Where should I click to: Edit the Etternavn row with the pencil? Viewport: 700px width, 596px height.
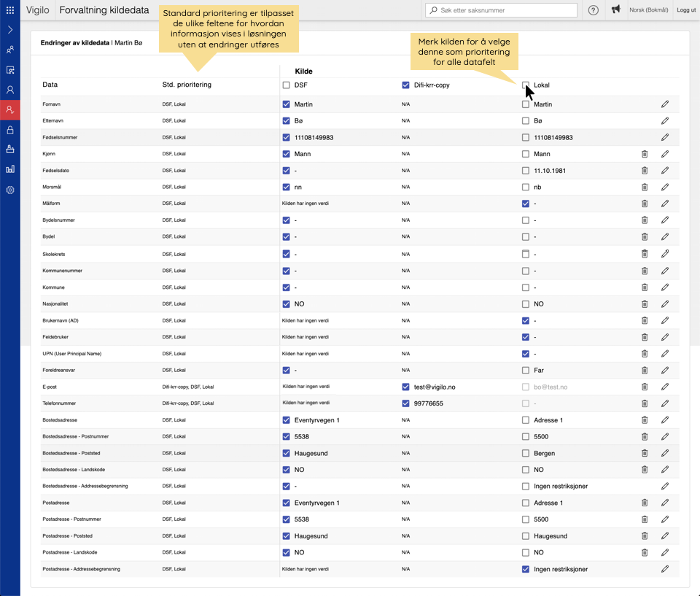point(665,120)
